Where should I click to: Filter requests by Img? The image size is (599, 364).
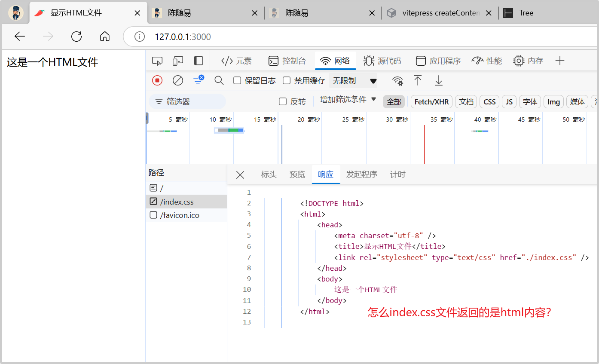point(553,102)
